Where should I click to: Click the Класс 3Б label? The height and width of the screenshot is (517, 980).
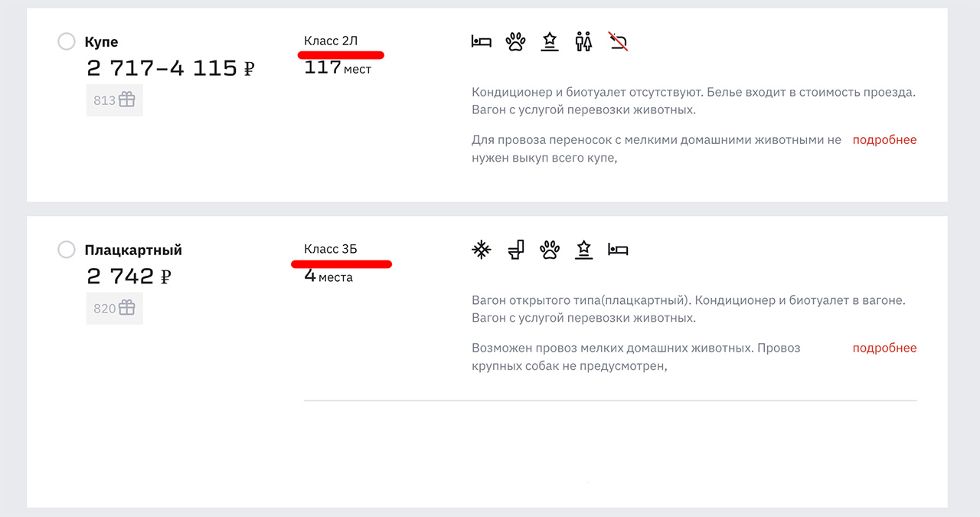[x=330, y=249]
